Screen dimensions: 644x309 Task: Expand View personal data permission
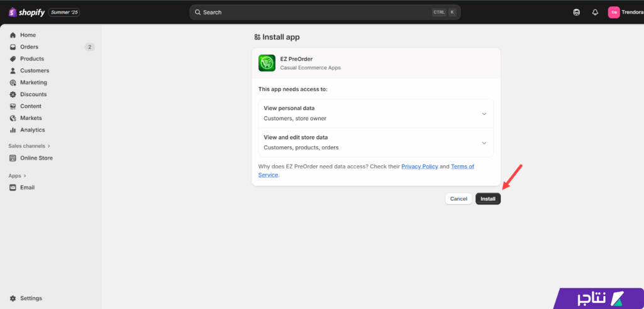(484, 114)
